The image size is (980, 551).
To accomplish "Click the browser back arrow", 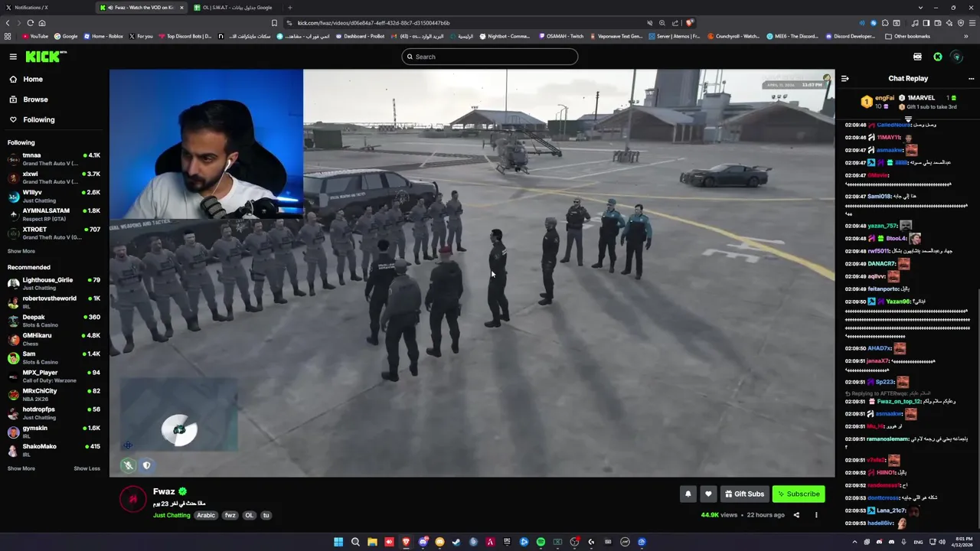I will click(x=8, y=23).
